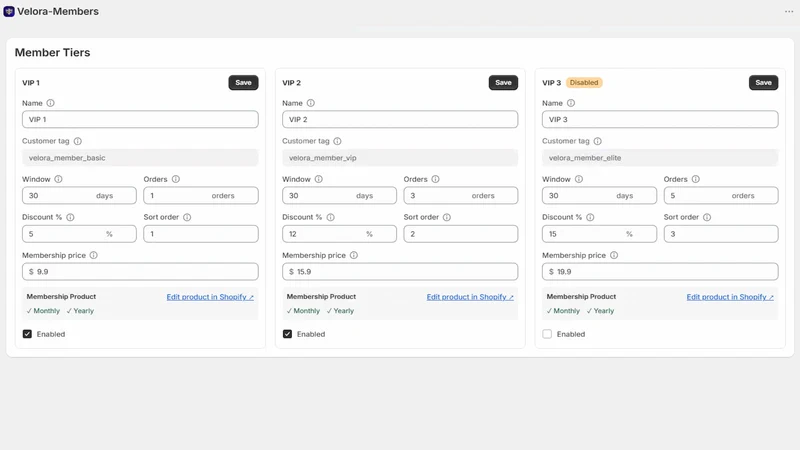The height and width of the screenshot is (450, 800).
Task: Show info icon for VIP 2 Window
Action: (x=319, y=179)
